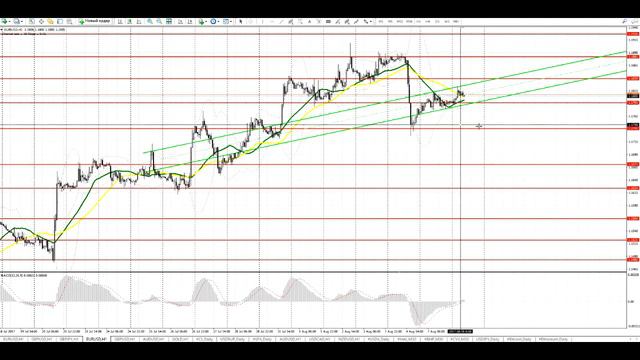Viewport: 640px width, 360px height.
Task: Open the #Ethereum,Daily chart tab
Action: tap(553, 339)
